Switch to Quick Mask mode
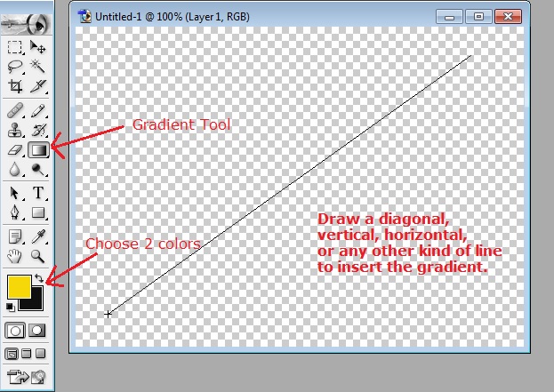The height and width of the screenshot is (392, 554). [37, 331]
